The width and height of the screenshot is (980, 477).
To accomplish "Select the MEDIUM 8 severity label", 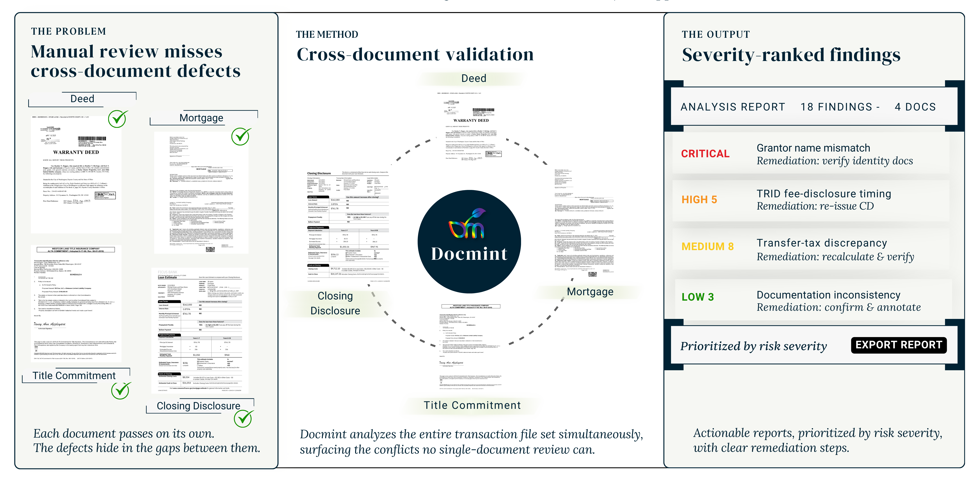I will 708,247.
